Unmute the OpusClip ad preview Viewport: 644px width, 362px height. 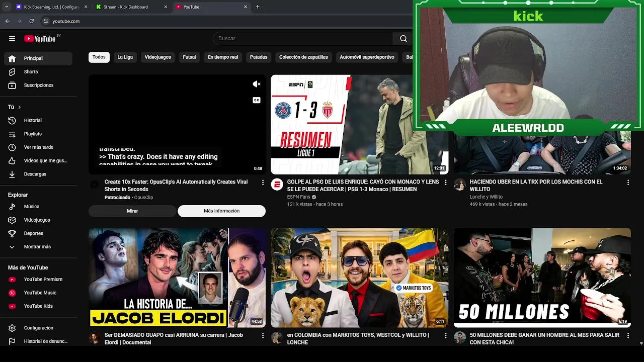(x=257, y=84)
